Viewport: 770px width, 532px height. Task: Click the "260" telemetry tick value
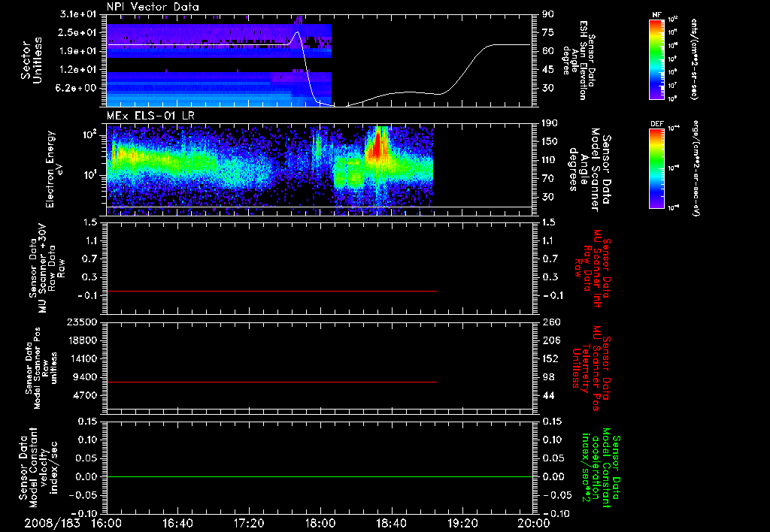click(551, 322)
